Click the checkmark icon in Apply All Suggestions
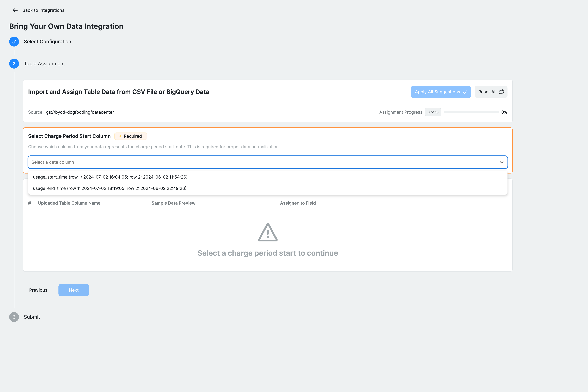This screenshot has height=392, width=588. (465, 92)
